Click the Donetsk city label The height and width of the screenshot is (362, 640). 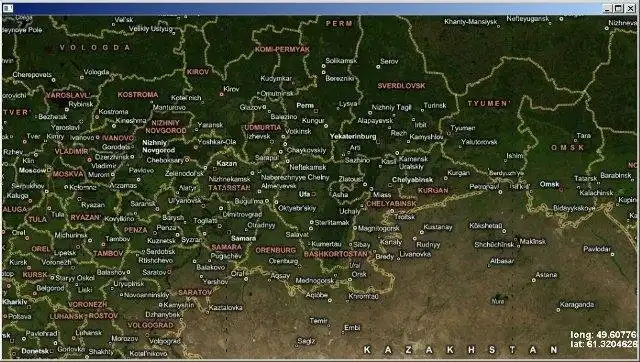tap(35, 351)
